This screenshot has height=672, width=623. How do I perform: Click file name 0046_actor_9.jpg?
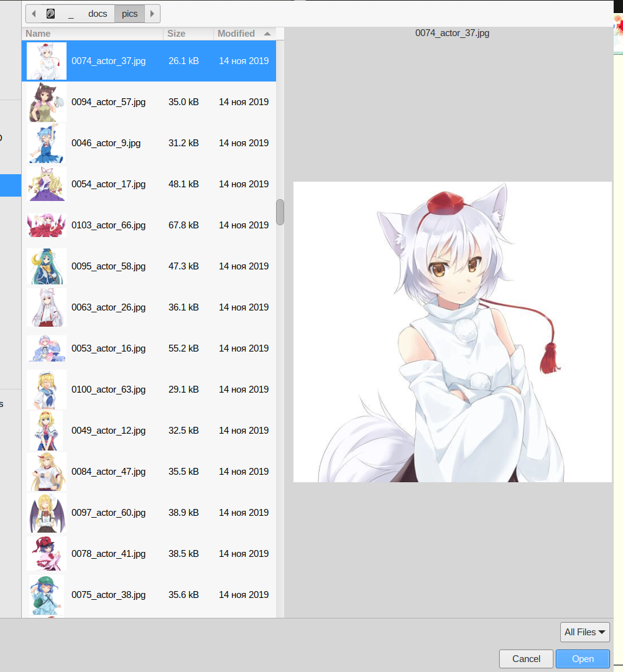106,143
